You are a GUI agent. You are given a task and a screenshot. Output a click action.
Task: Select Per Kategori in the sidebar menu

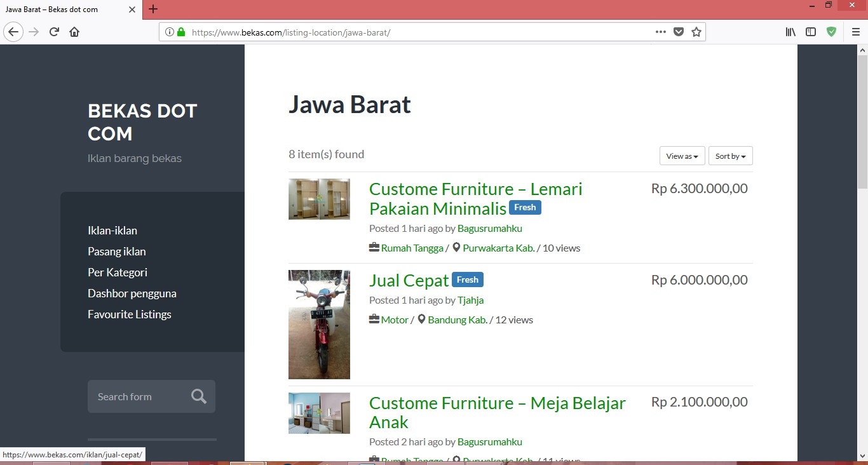pos(118,273)
